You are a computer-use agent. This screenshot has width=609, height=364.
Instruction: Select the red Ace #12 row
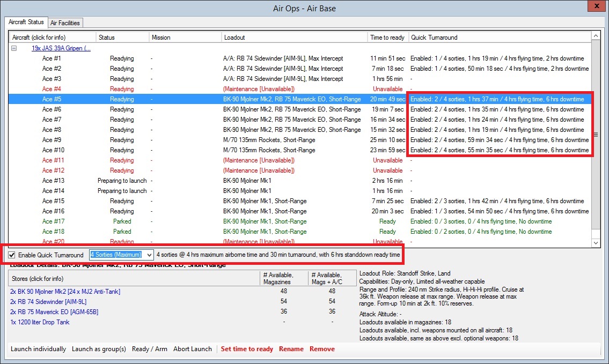coord(300,170)
